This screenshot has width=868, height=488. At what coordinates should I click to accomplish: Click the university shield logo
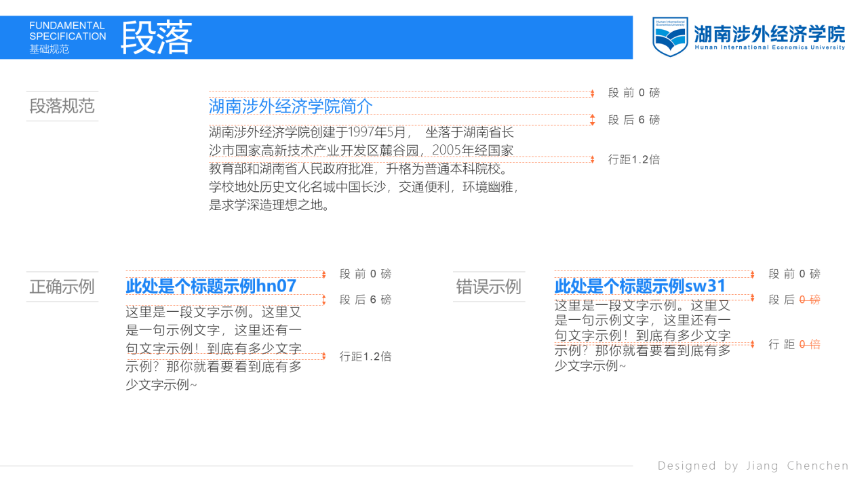tap(671, 37)
